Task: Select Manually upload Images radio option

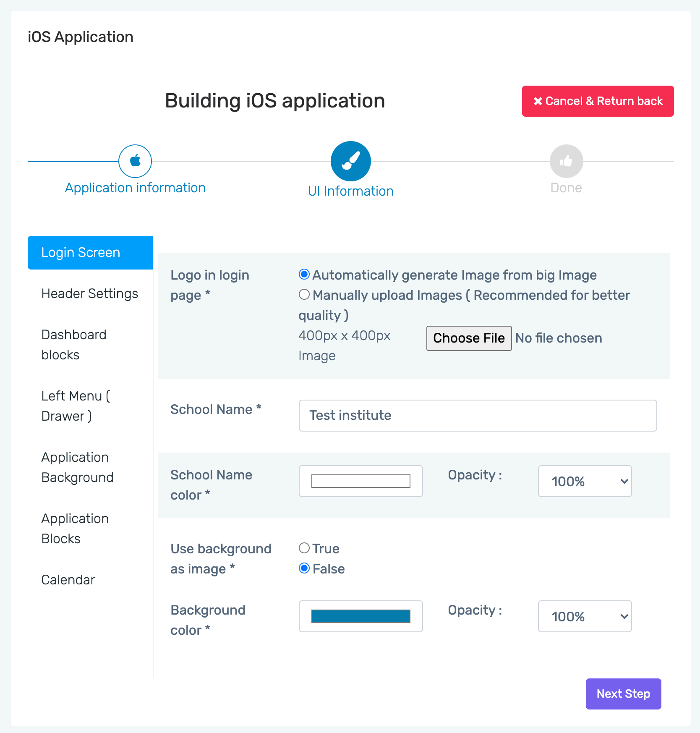Action: (304, 295)
